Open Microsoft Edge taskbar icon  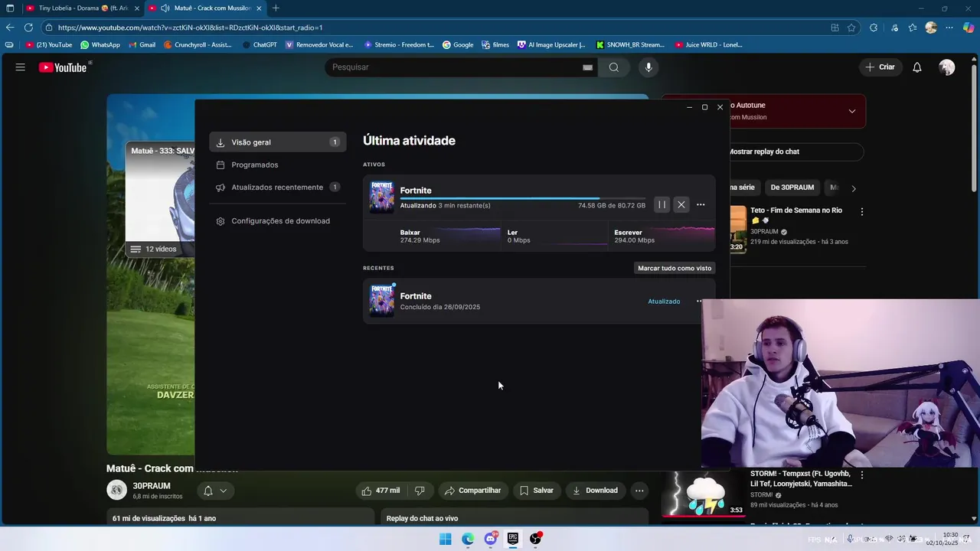coord(468,539)
